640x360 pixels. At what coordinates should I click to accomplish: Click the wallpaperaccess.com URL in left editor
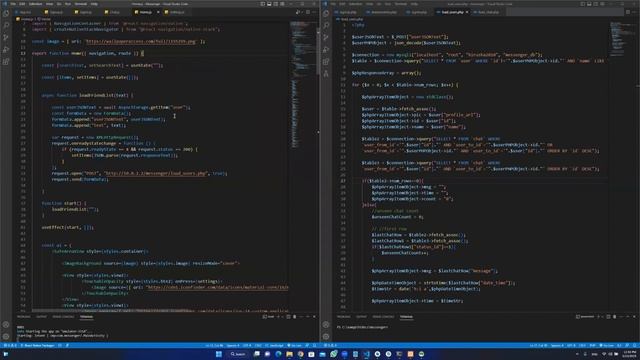141,42
